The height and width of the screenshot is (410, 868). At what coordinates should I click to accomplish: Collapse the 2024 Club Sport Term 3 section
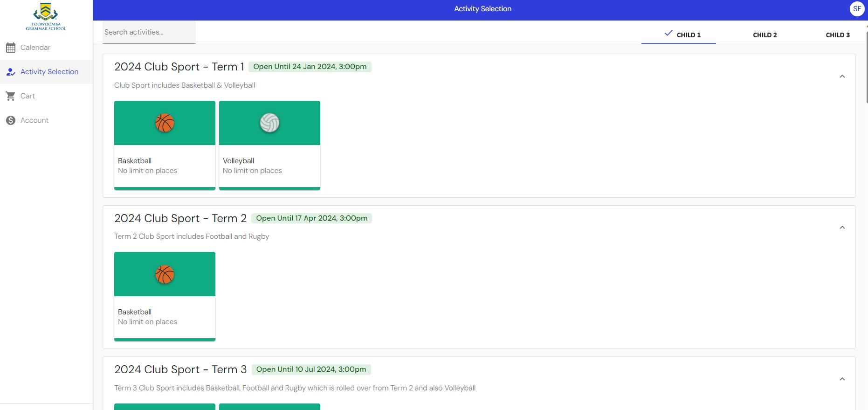click(842, 379)
